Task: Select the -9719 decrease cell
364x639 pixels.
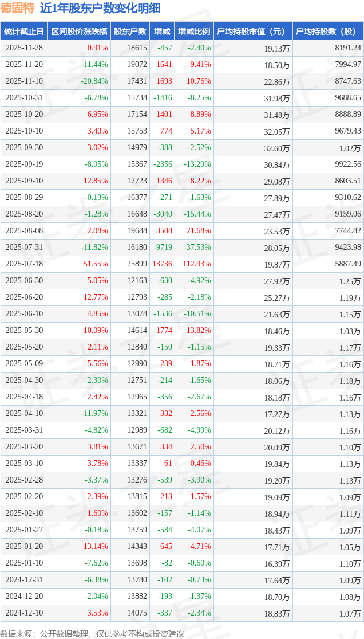Action: point(163,248)
